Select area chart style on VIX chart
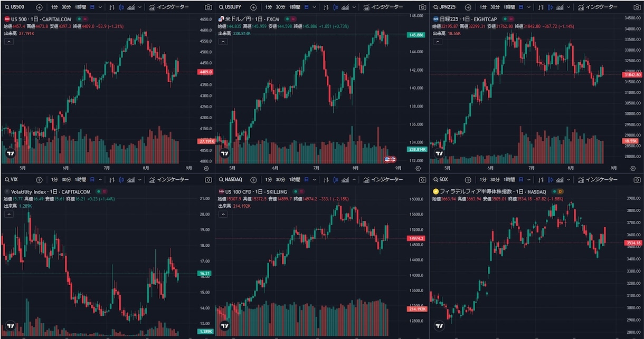The height and width of the screenshot is (339, 644). pos(130,180)
